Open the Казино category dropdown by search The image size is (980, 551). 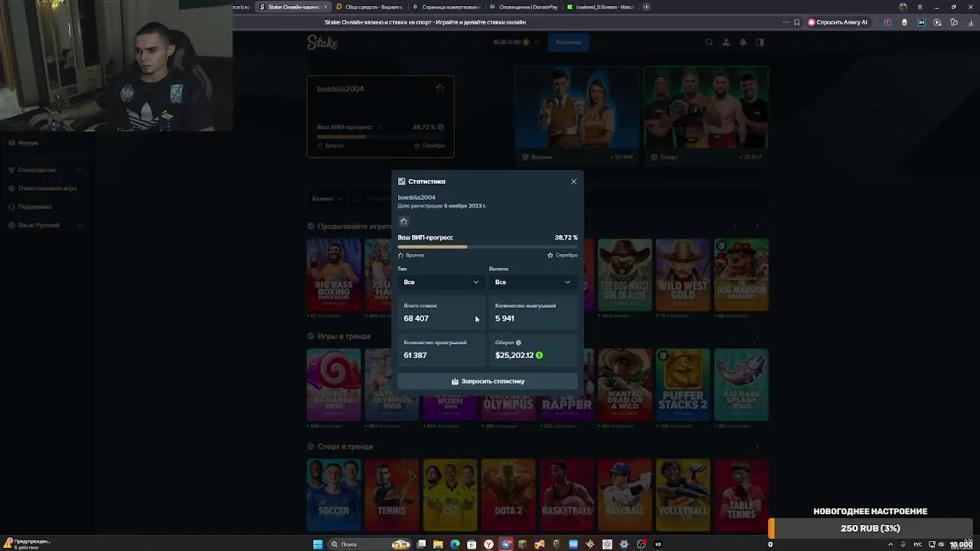pos(327,198)
